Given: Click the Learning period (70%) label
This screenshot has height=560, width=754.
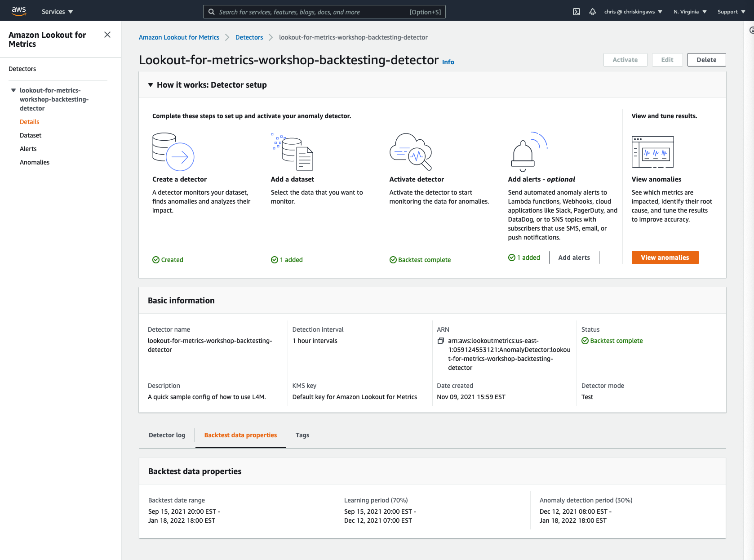Looking at the screenshot, I should coord(376,500).
